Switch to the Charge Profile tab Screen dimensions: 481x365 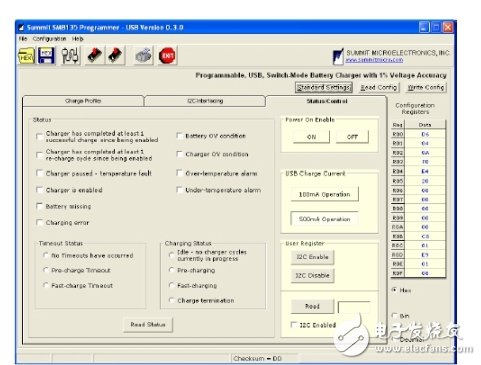(83, 101)
